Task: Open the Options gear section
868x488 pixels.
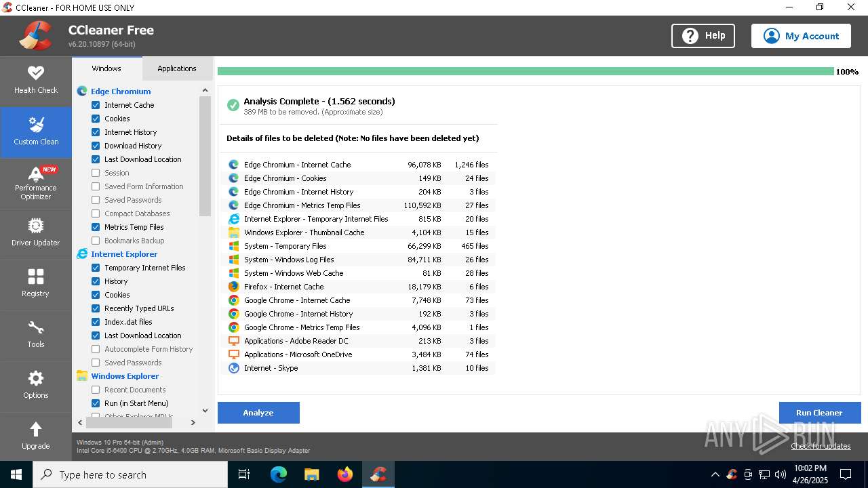Action: point(35,386)
